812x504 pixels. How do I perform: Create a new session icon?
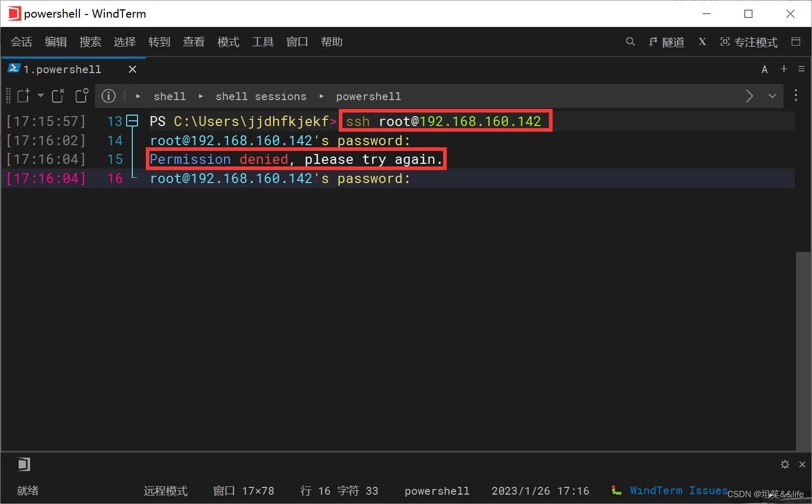click(24, 96)
